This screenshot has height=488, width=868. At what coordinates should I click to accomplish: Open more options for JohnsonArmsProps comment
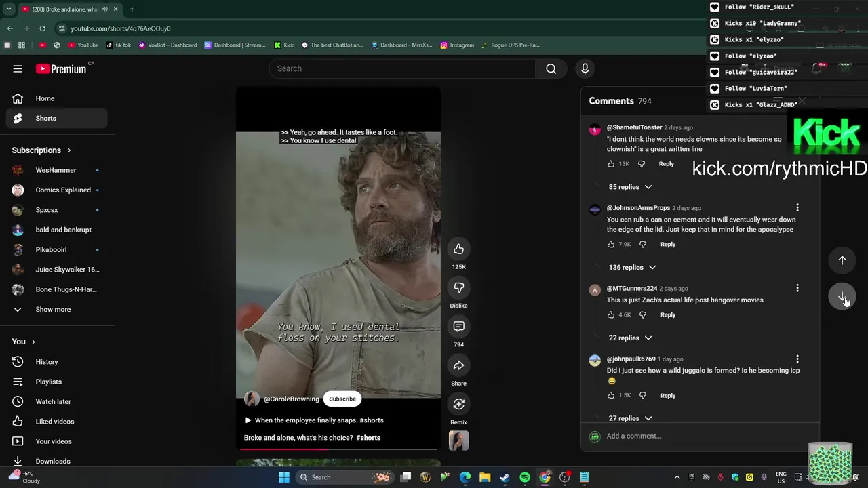[x=797, y=208]
